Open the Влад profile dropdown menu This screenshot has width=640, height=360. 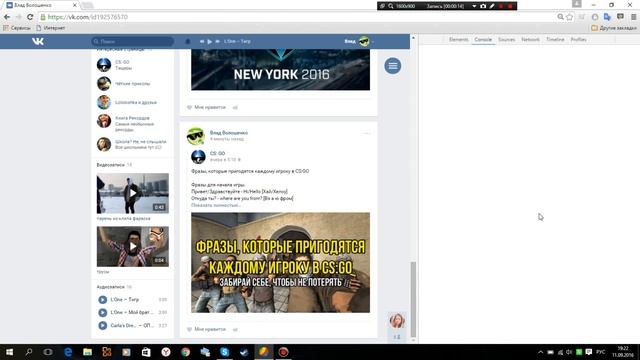point(359,41)
